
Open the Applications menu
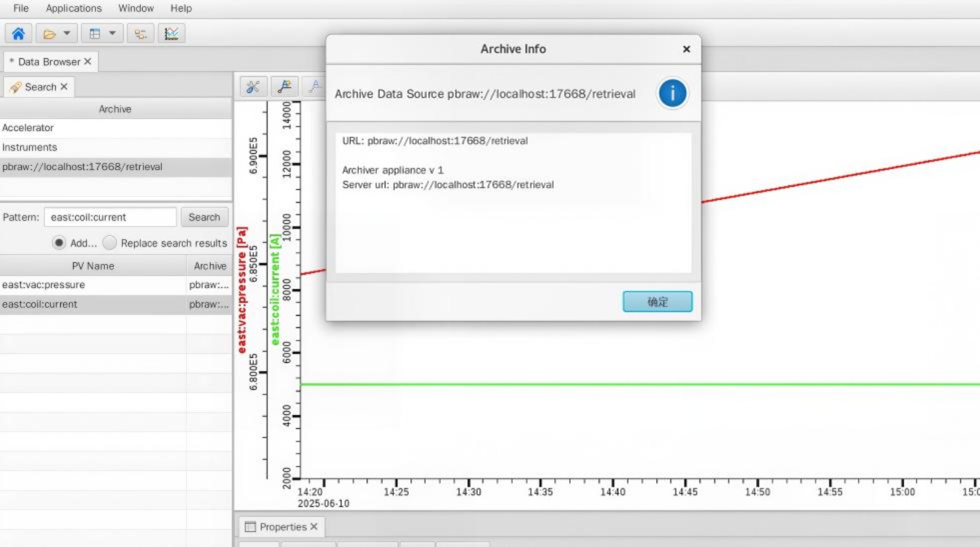pos(73,8)
